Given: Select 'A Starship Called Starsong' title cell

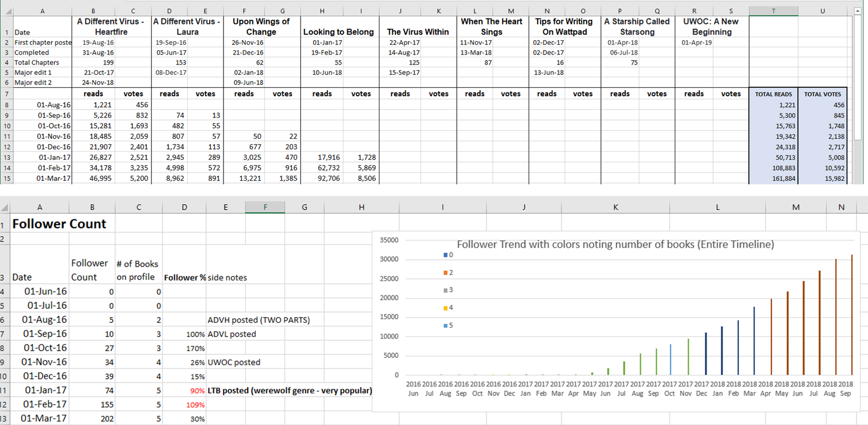Looking at the screenshot, I should pos(637,27).
